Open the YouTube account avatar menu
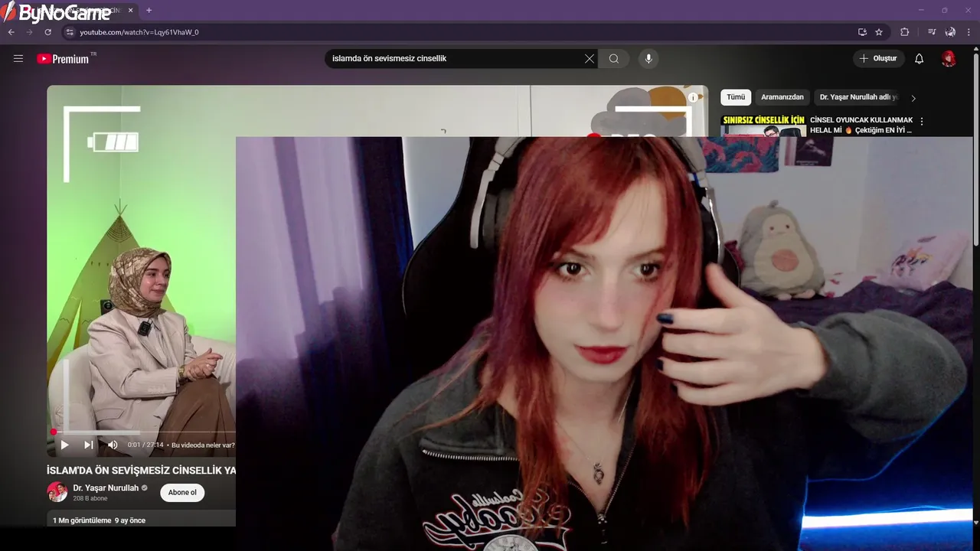Viewport: 980px width, 551px height. [x=949, y=59]
